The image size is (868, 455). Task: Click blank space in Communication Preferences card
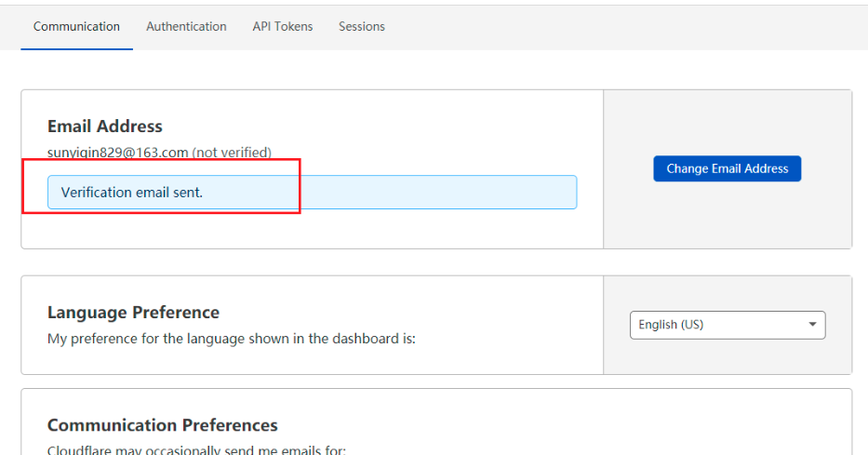[x=558, y=423]
